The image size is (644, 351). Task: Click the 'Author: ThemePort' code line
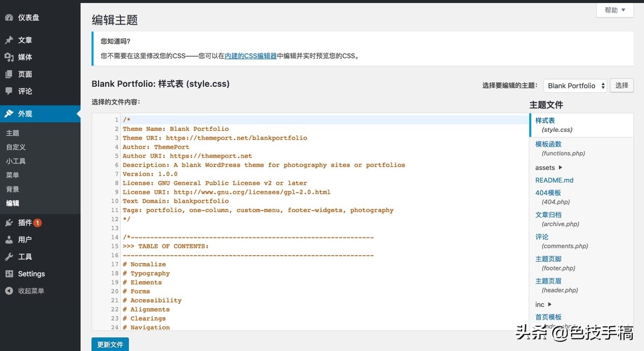coord(156,147)
